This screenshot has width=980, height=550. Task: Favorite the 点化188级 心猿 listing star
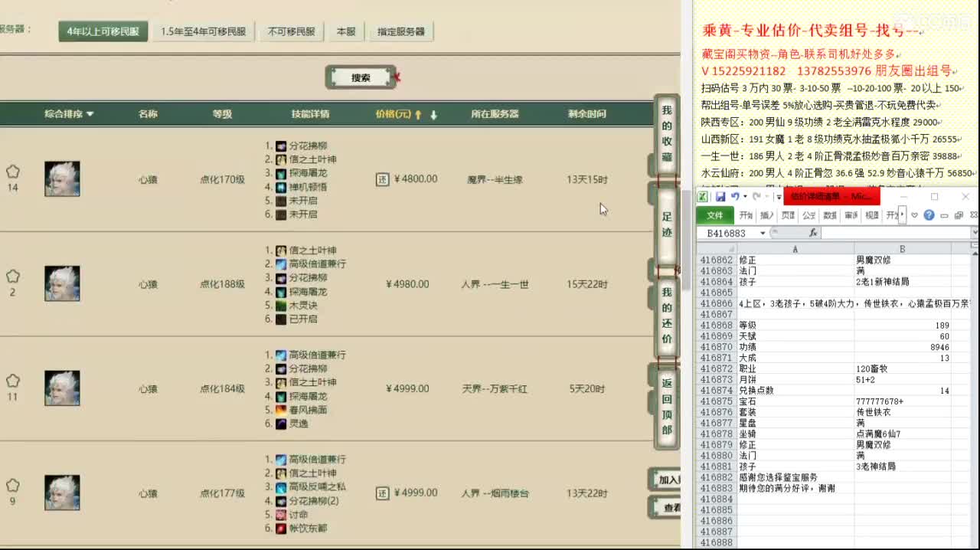pos(13,277)
